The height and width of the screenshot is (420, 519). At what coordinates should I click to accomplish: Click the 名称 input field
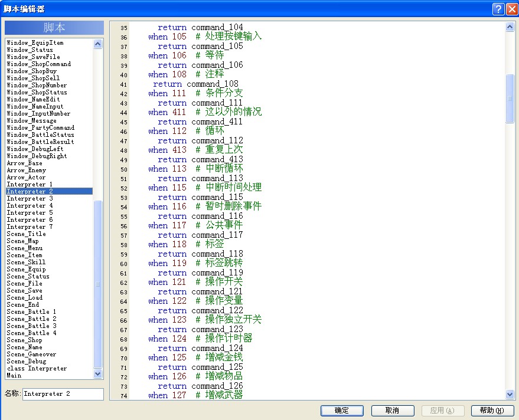tap(63, 394)
